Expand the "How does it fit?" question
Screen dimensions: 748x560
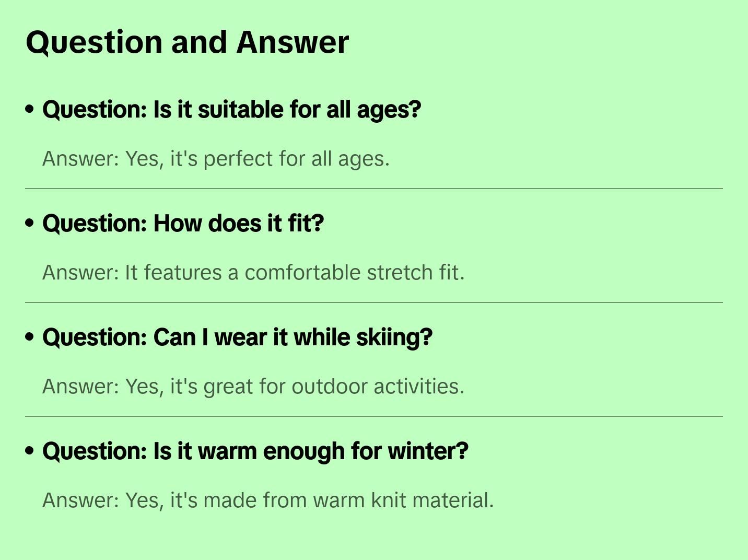pos(183,224)
